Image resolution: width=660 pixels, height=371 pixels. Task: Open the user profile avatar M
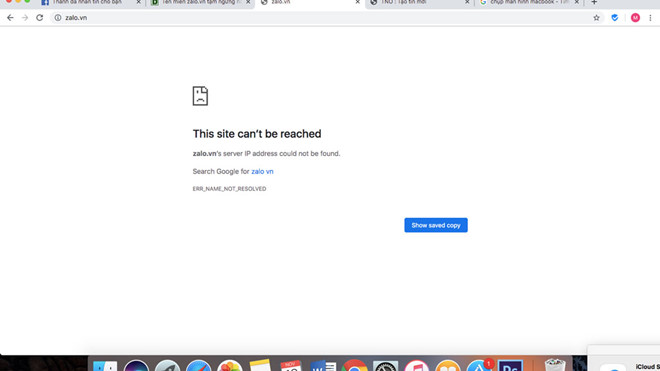click(x=635, y=18)
